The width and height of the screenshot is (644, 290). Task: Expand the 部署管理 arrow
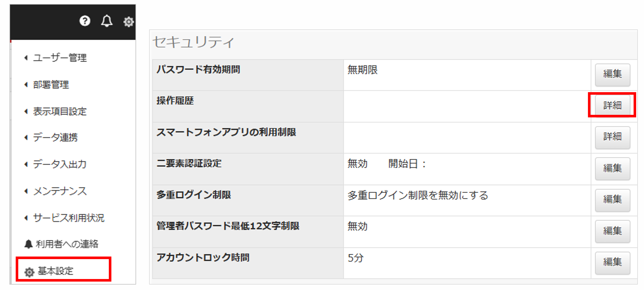pos(26,85)
